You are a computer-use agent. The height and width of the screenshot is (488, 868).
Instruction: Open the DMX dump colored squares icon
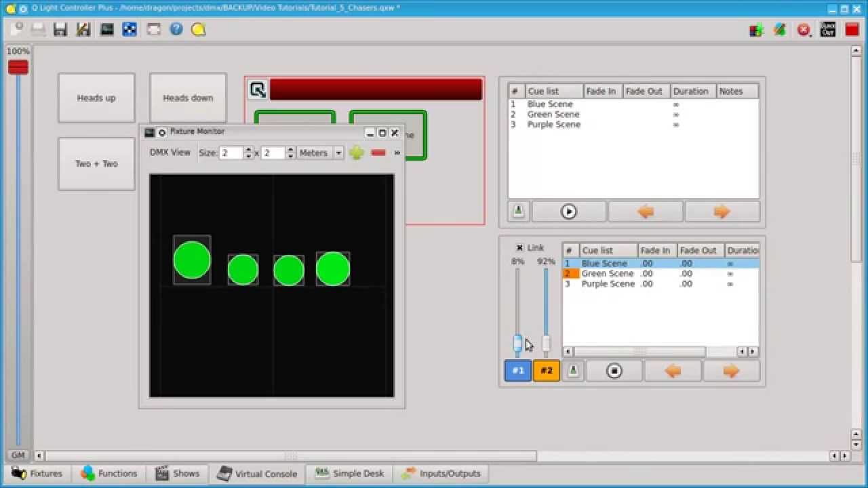[x=756, y=30]
